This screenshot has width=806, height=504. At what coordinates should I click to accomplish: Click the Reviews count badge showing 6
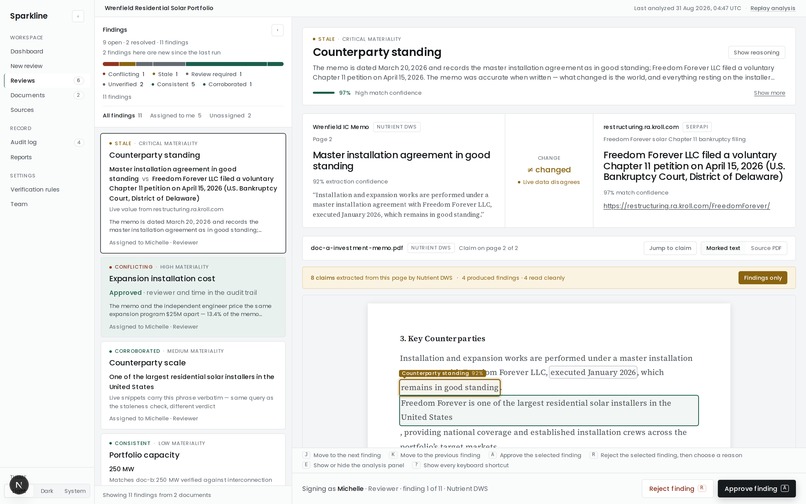(78, 81)
